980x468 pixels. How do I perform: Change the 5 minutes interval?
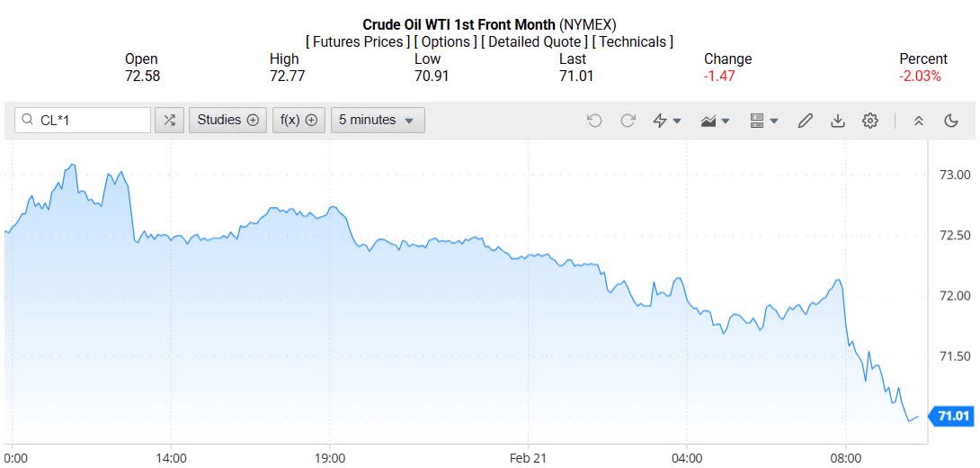pos(378,120)
